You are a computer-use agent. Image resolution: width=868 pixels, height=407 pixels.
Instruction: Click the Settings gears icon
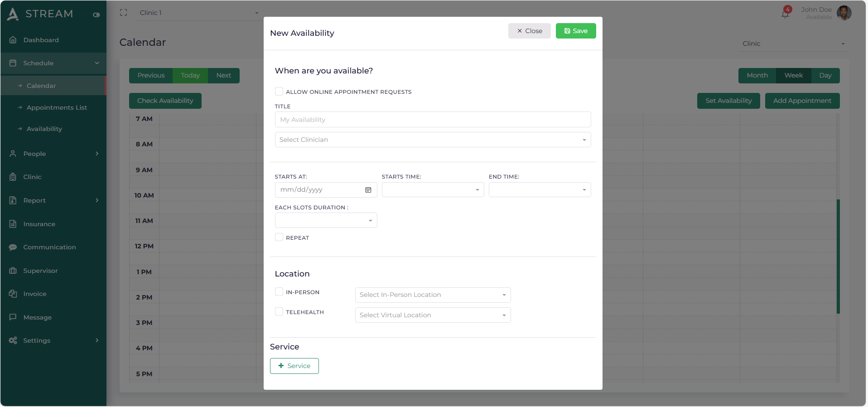(13, 340)
